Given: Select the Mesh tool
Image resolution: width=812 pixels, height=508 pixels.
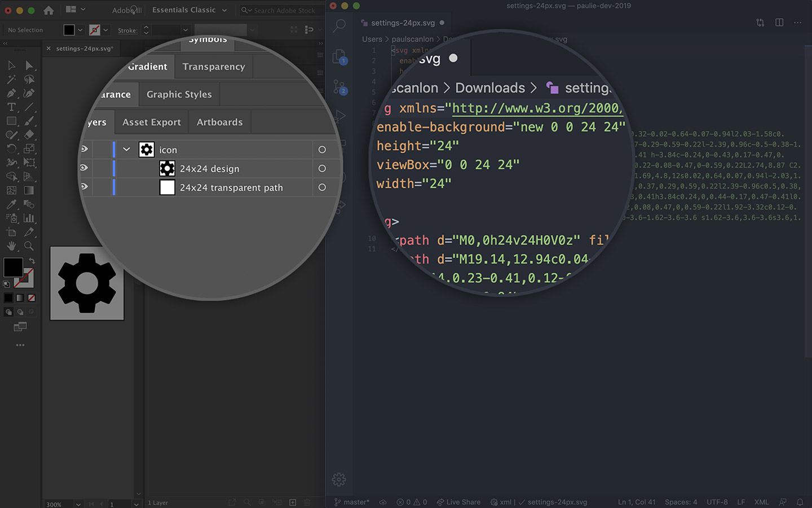Looking at the screenshot, I should click(x=11, y=190).
